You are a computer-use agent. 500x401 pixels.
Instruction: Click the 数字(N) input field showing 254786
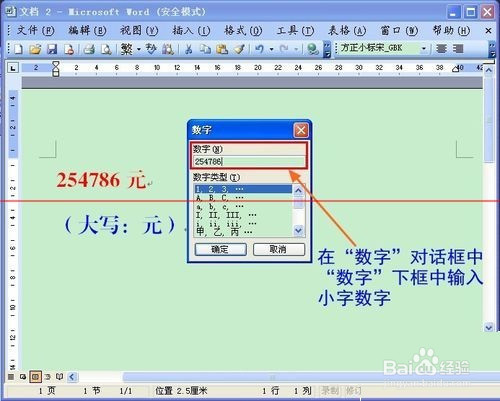[x=249, y=162]
